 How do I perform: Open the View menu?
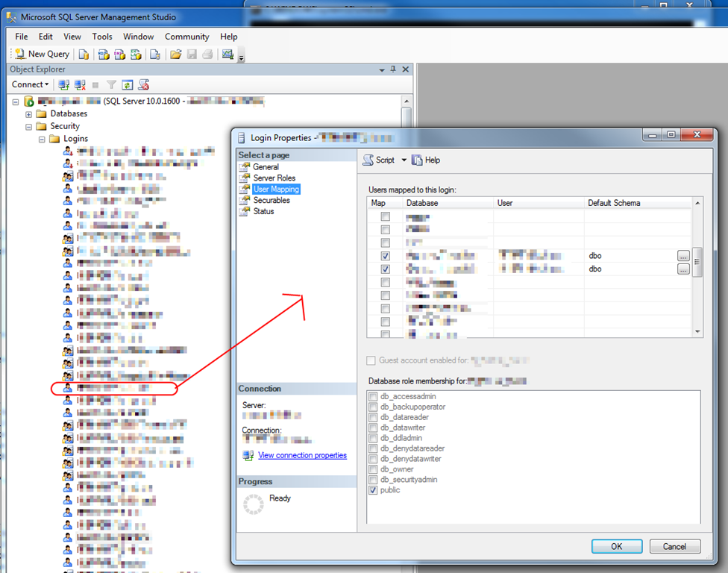(72, 37)
